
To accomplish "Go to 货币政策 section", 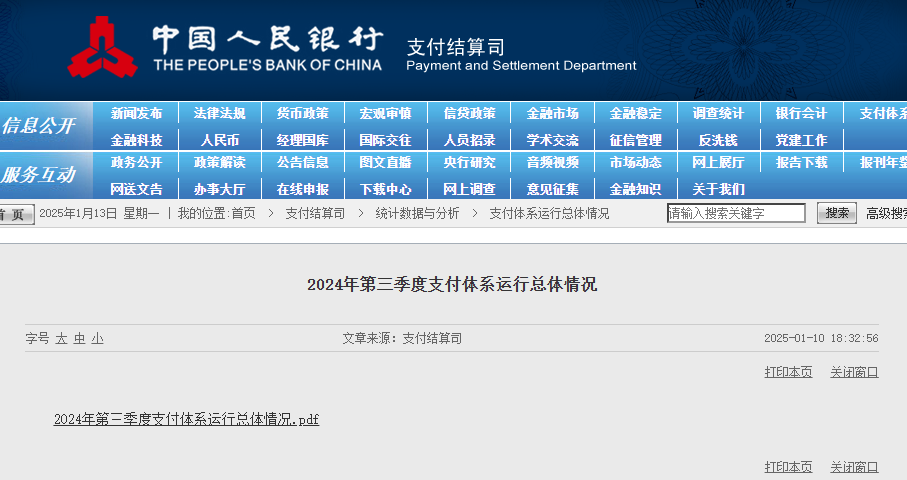I will tap(303, 113).
